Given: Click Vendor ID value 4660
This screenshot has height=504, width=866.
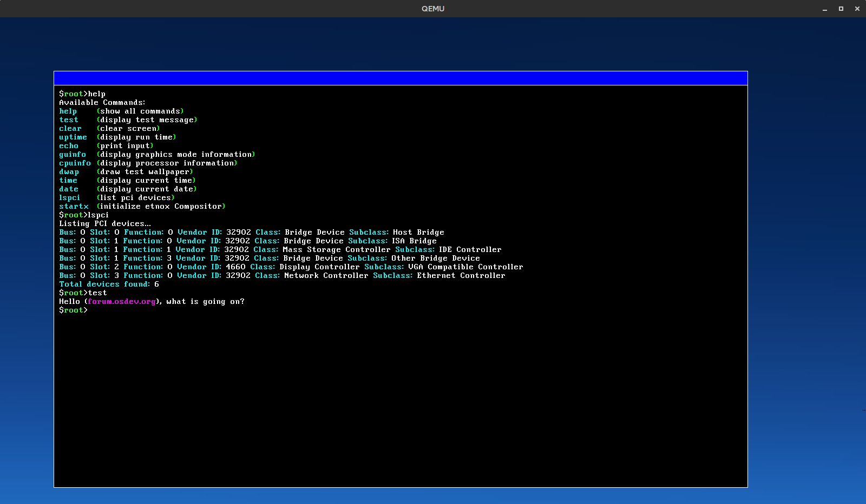Looking at the screenshot, I should pos(235,267).
